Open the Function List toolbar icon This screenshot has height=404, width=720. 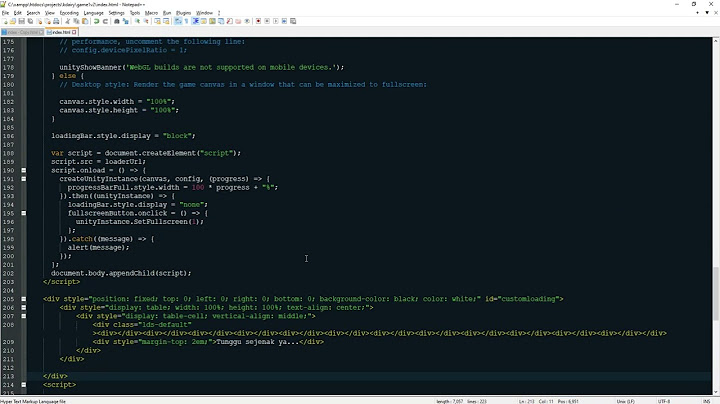[x=230, y=21]
